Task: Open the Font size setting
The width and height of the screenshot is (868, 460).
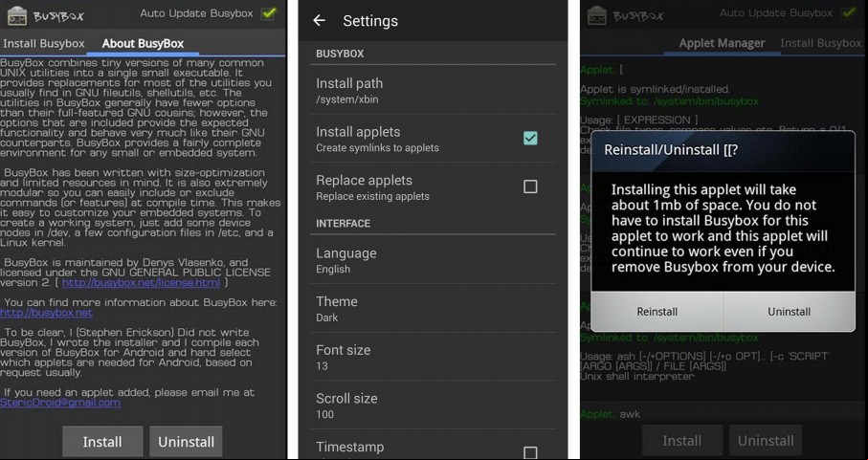Action: (x=433, y=357)
